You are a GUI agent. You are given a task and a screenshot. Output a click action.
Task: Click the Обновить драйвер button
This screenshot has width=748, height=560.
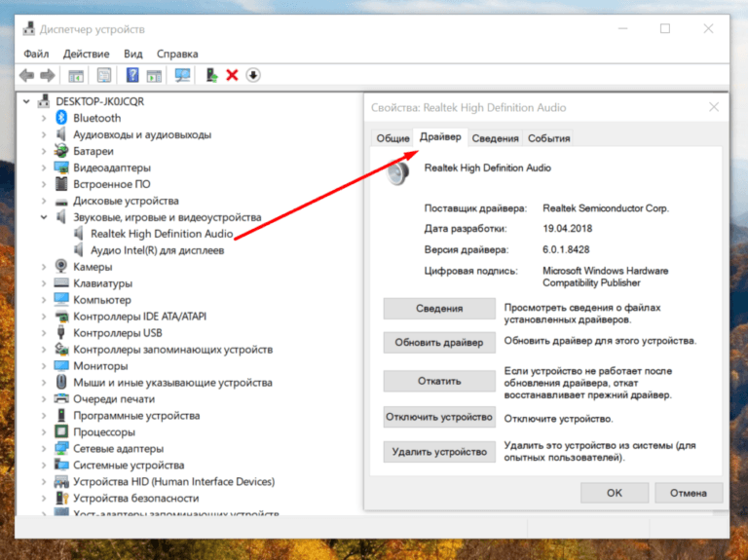pyautogui.click(x=439, y=343)
